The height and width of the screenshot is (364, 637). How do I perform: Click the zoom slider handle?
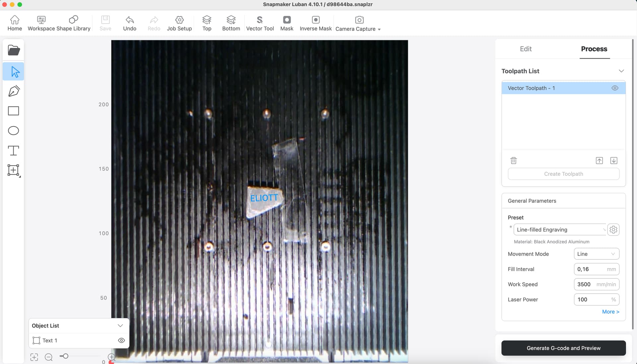pyautogui.click(x=65, y=356)
